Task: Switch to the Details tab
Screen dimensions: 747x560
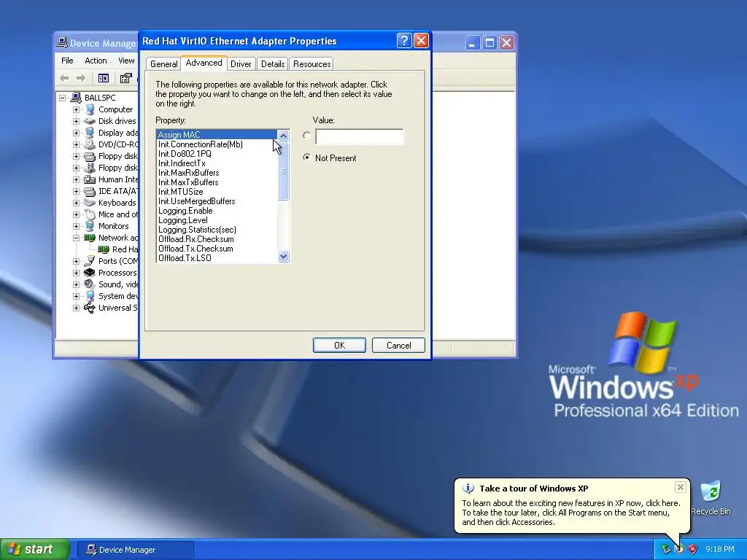Action: tap(273, 64)
